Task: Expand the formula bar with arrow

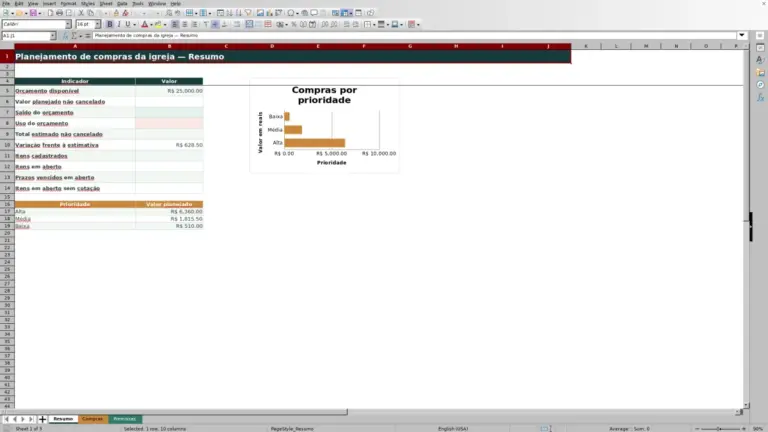Action: tap(742, 35)
